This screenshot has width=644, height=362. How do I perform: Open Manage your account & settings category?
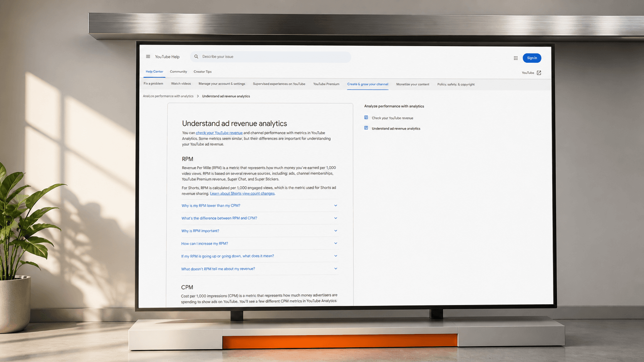222,83
